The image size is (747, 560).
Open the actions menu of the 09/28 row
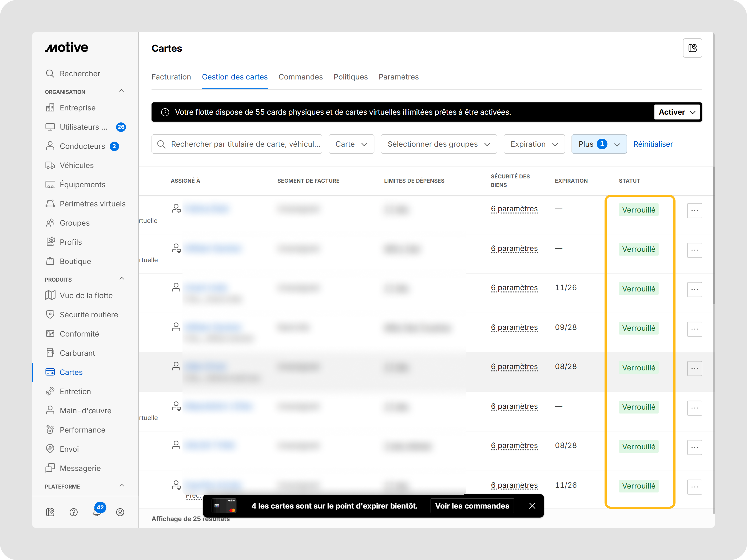[x=694, y=329]
